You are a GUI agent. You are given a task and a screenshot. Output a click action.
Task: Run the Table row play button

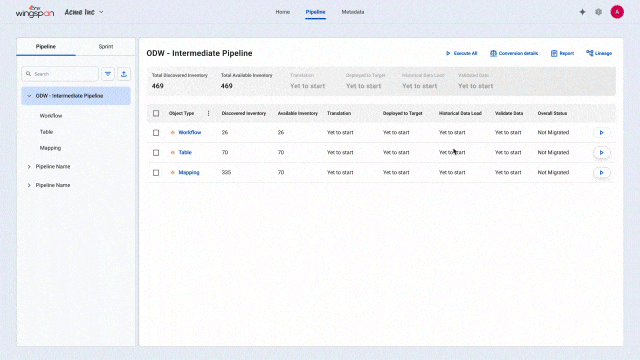(602, 153)
